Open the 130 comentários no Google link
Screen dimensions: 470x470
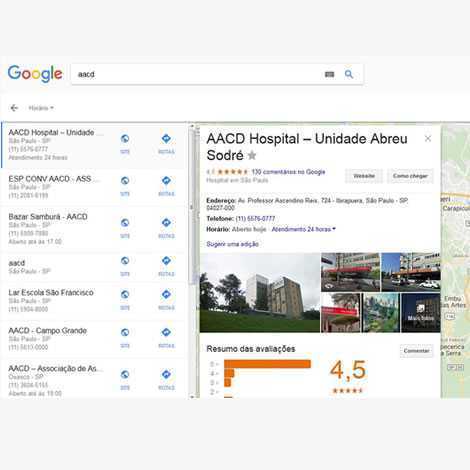288,172
